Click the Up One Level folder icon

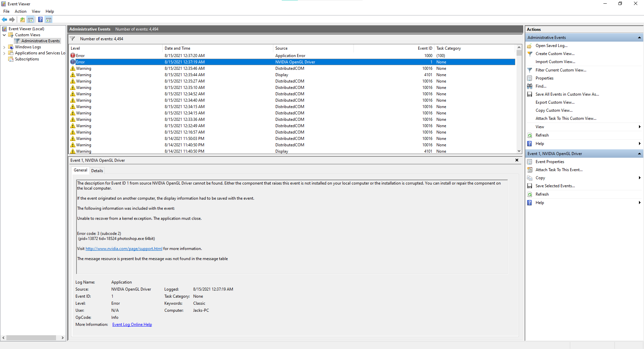click(x=22, y=19)
